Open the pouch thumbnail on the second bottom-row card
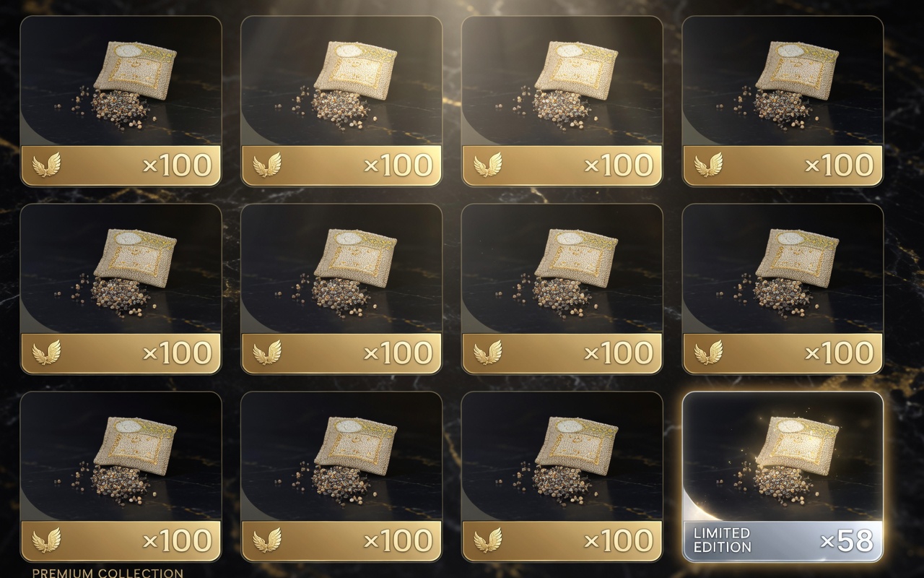Image resolution: width=924 pixels, height=578 pixels. pyautogui.click(x=341, y=457)
